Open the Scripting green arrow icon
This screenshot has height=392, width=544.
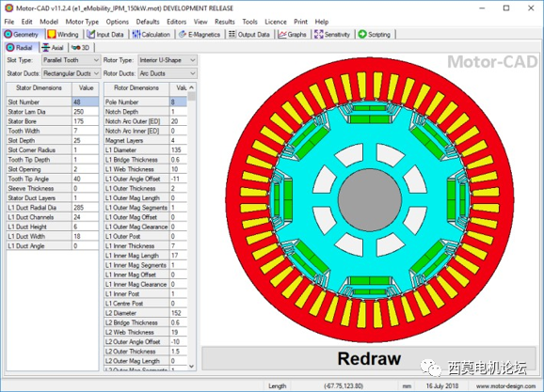click(x=362, y=34)
